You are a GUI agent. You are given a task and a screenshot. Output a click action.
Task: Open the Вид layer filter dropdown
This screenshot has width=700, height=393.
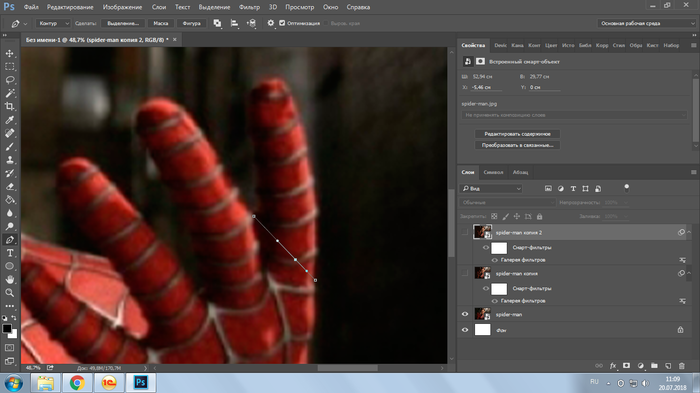click(491, 188)
